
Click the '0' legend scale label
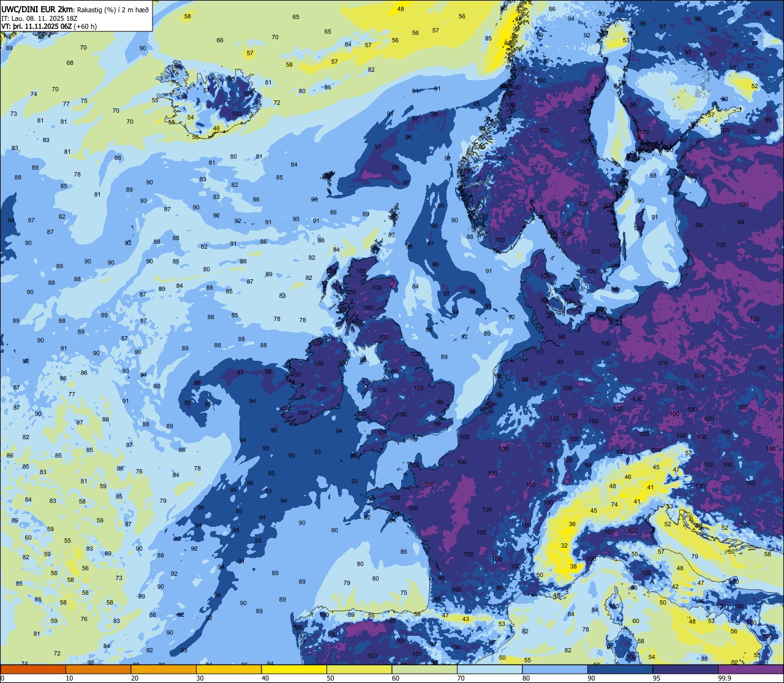(4, 678)
